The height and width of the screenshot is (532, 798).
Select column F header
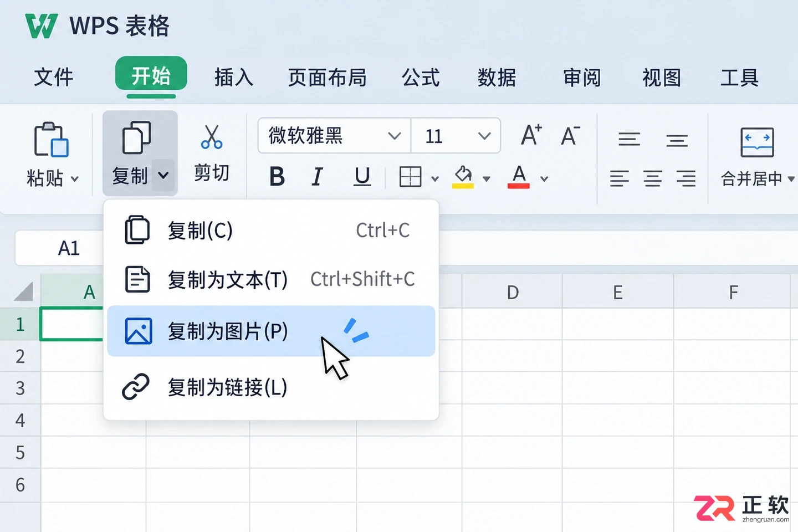pos(733,291)
